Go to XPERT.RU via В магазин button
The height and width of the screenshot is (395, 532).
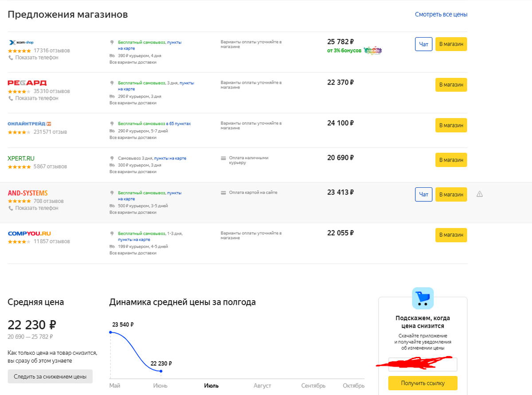(451, 160)
